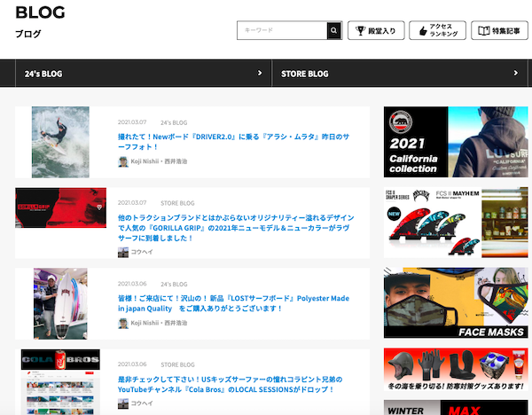Open the WINTER MAX banner
Image resolution: width=532 pixels, height=415 pixels.
tap(456, 408)
